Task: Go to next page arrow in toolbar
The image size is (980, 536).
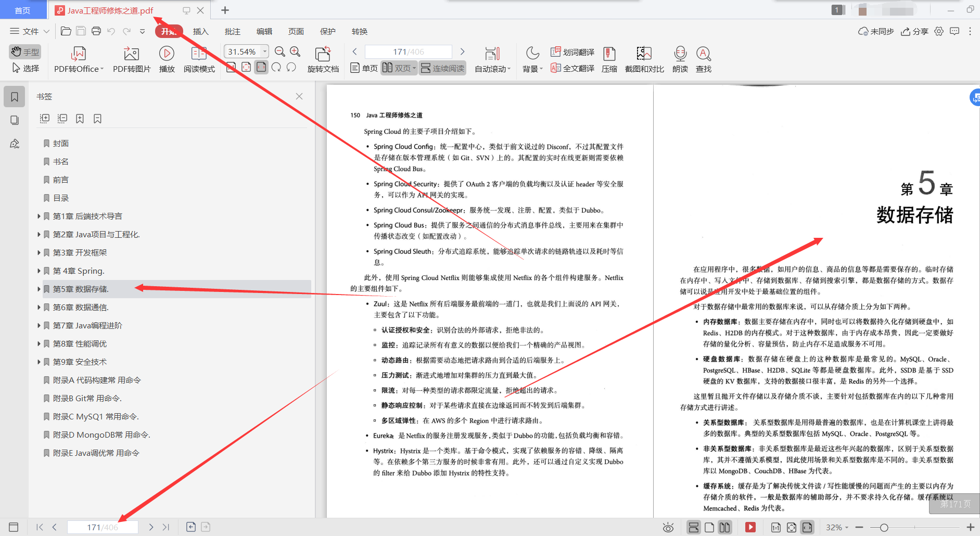Action: pos(462,52)
